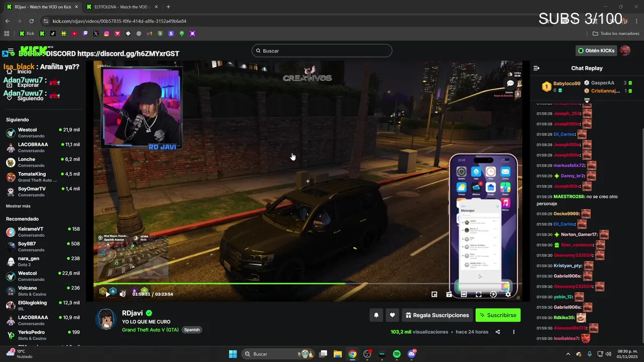Open a new browser tab

(x=168, y=7)
